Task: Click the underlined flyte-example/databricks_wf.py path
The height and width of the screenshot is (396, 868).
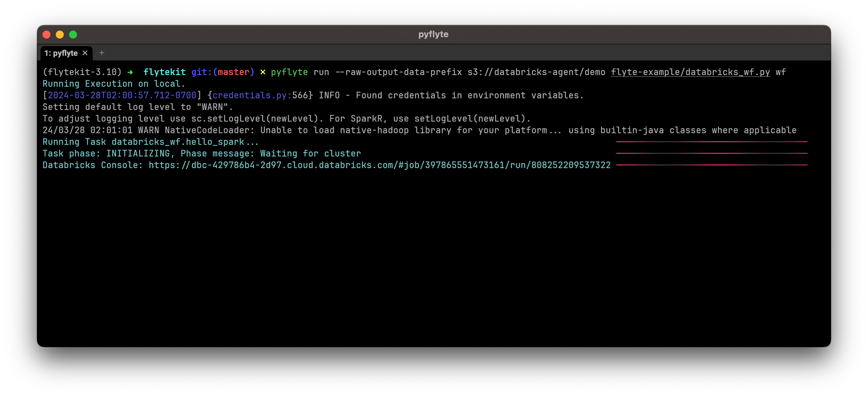Action: [690, 72]
